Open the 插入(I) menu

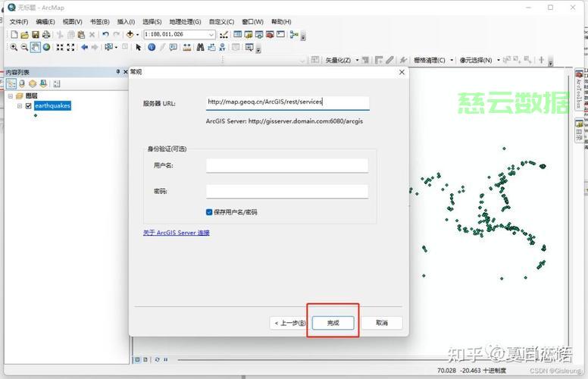[x=126, y=22]
